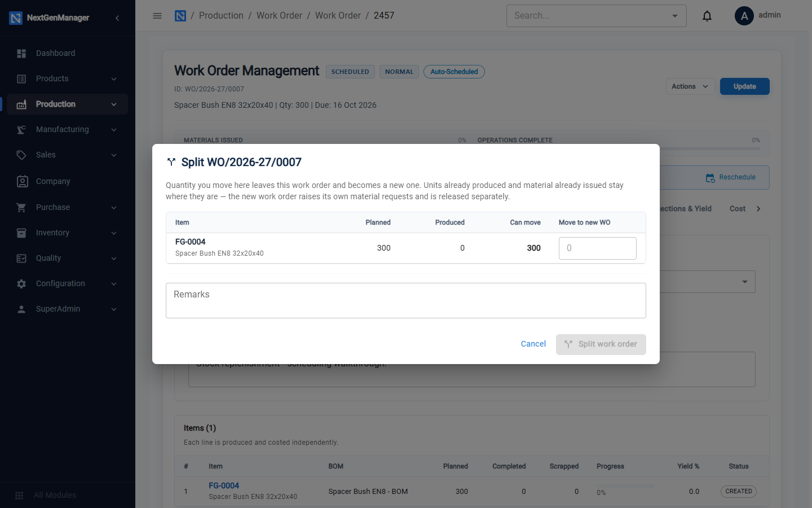The image size is (812, 508).
Task: Click the breadcrumb home logo icon
Action: tap(180, 16)
